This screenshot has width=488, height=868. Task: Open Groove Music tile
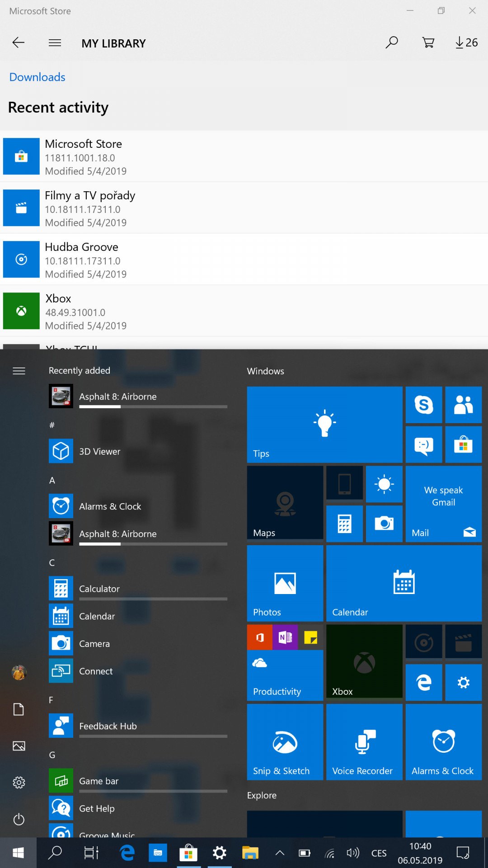[x=424, y=642]
